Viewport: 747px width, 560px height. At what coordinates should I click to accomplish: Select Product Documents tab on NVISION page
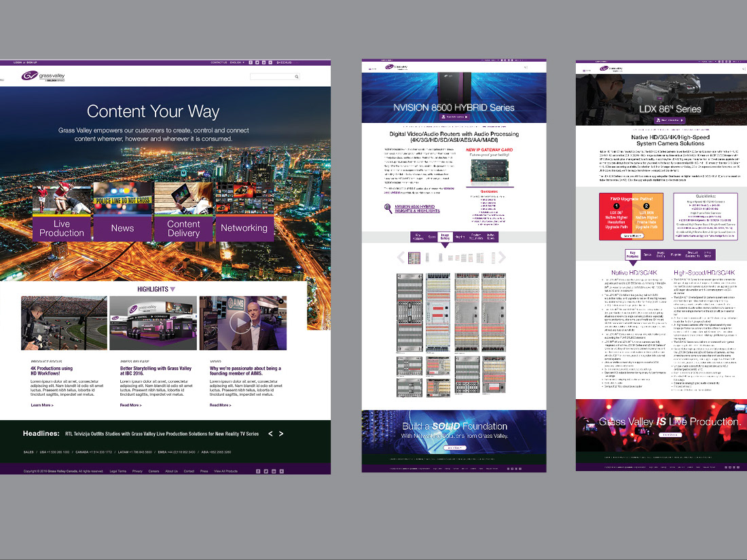tap(476, 237)
